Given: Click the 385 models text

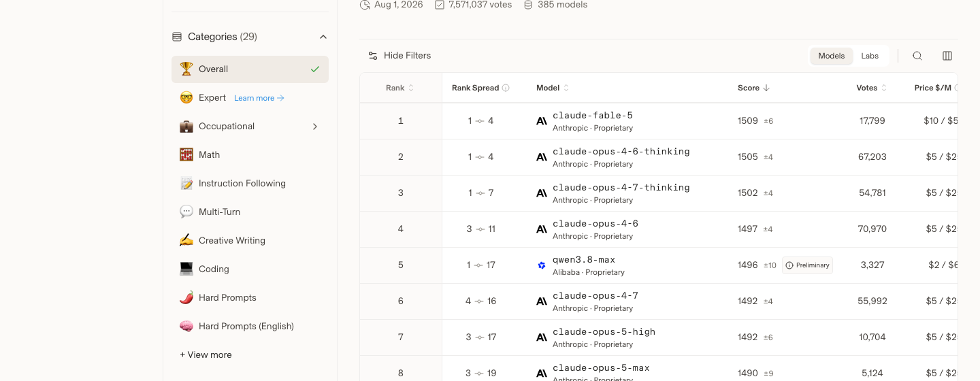Looking at the screenshot, I should (x=562, y=5).
